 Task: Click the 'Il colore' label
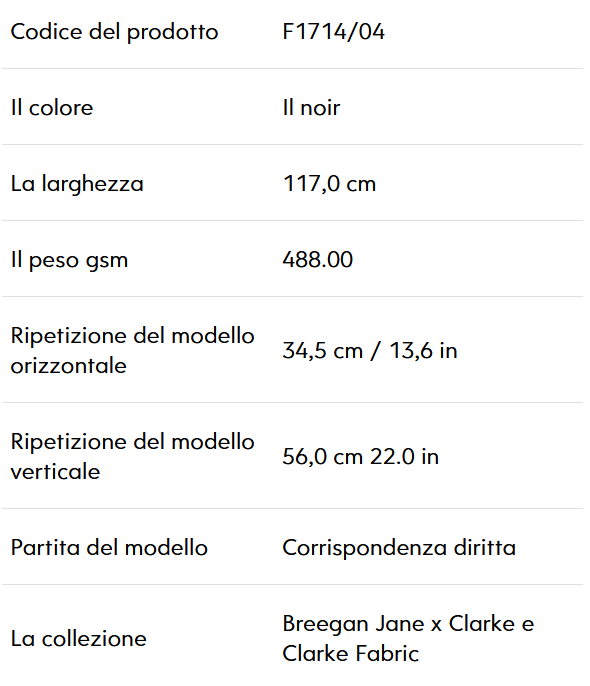click(52, 108)
